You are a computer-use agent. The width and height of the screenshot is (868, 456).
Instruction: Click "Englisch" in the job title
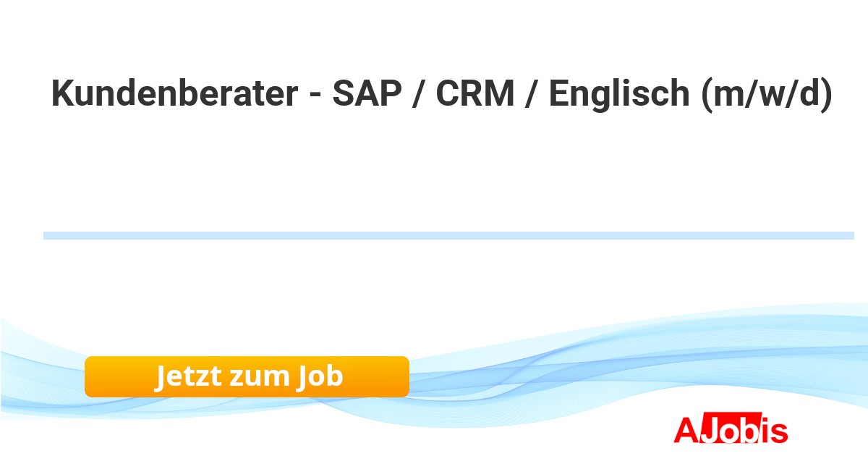tap(619, 94)
